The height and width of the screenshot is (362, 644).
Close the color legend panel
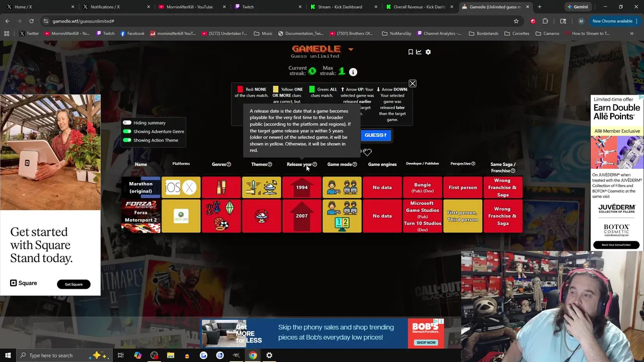tap(413, 83)
